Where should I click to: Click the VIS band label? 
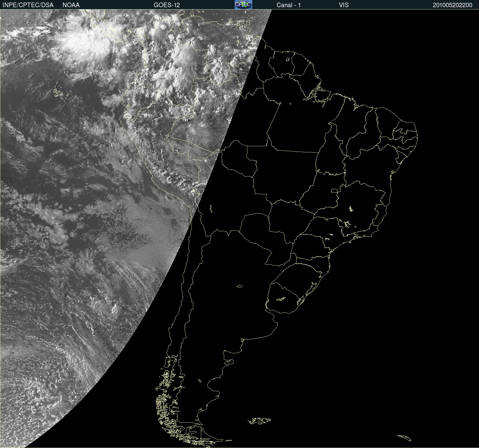click(344, 5)
